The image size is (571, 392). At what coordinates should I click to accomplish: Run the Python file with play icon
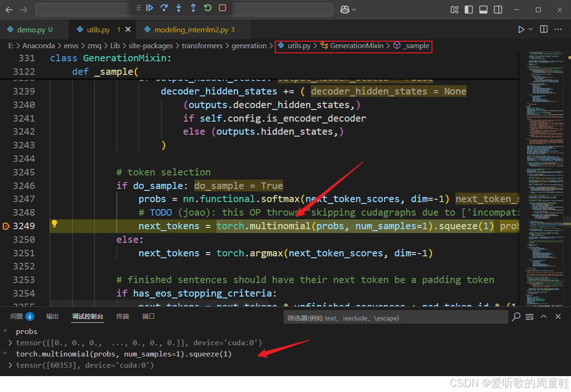click(x=521, y=29)
